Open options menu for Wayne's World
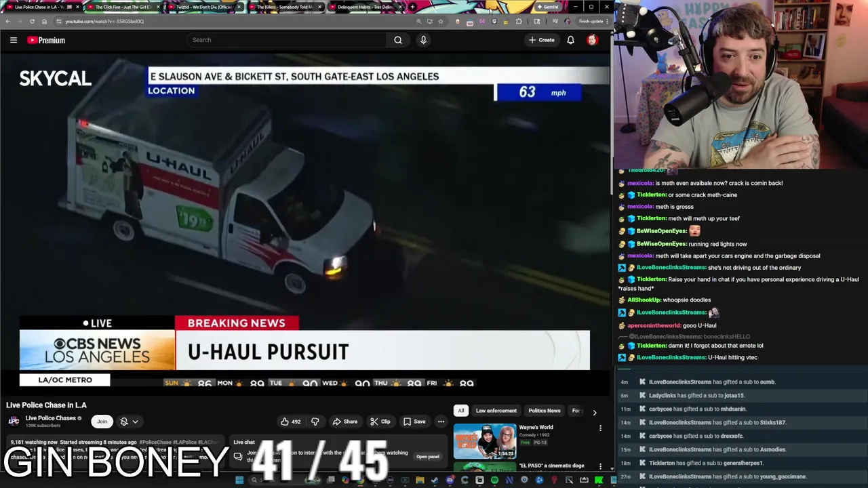This screenshot has height=488, width=868. point(600,428)
